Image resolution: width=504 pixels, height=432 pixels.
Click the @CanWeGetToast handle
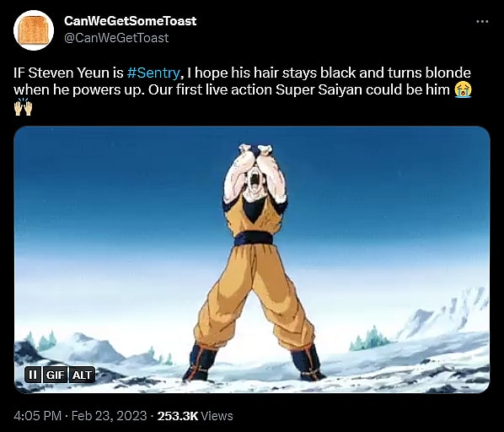[x=116, y=38]
